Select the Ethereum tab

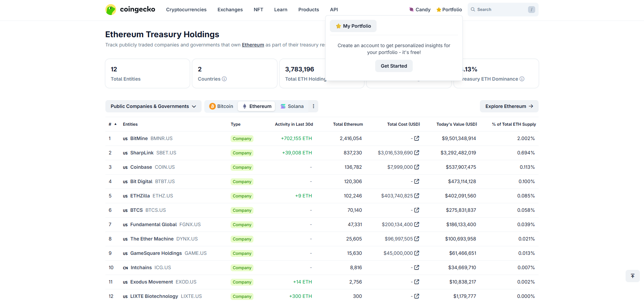257,106
